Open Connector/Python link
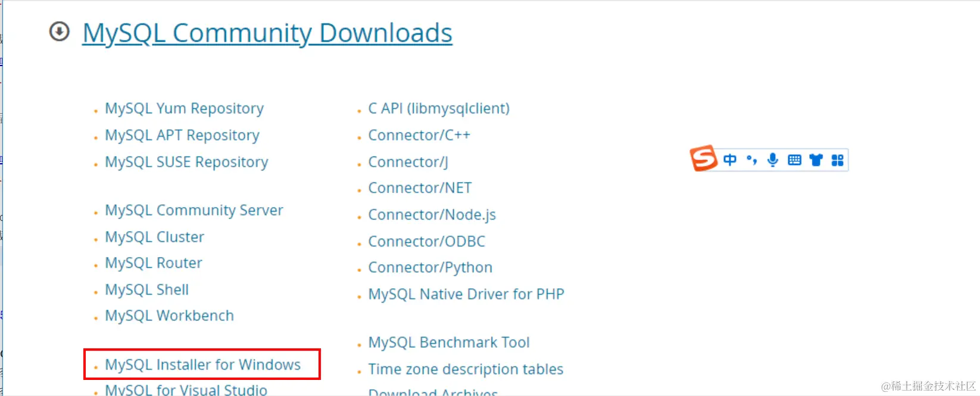Viewport: 980px width, 396px height. pyautogui.click(x=430, y=268)
